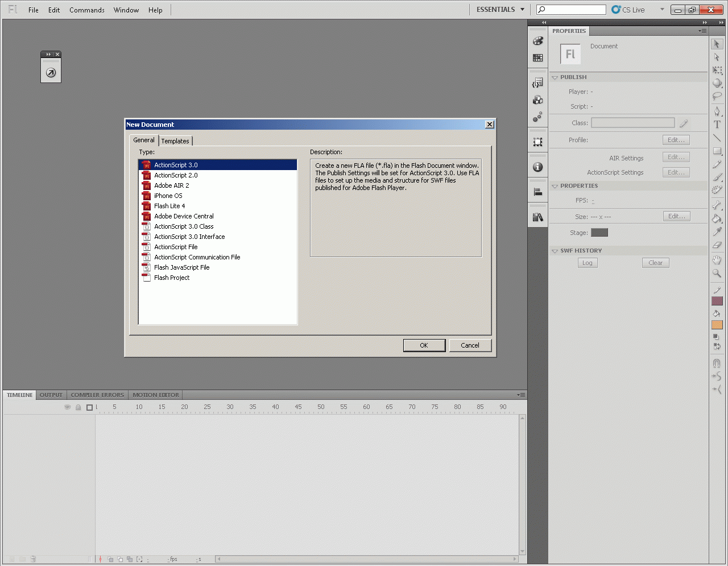Toggle Edit Multiple Frames in timeline

(130, 559)
